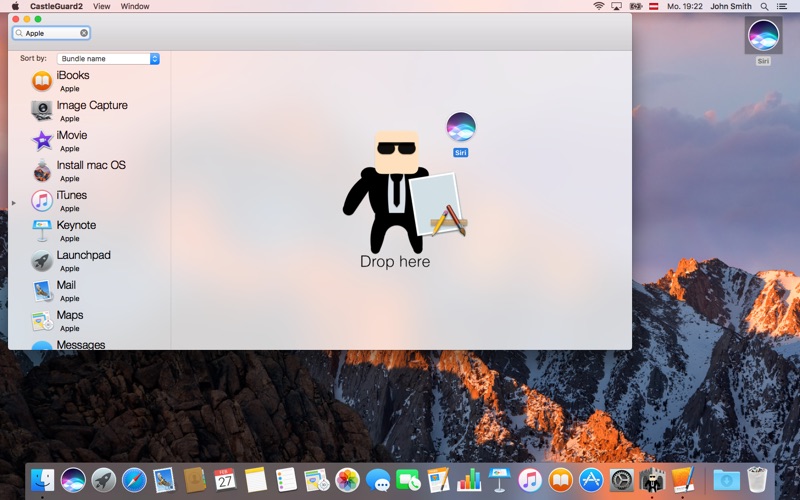Screen dimensions: 800x500
Task: Select the Messages row in app list
Action: pyautogui.click(x=89, y=345)
